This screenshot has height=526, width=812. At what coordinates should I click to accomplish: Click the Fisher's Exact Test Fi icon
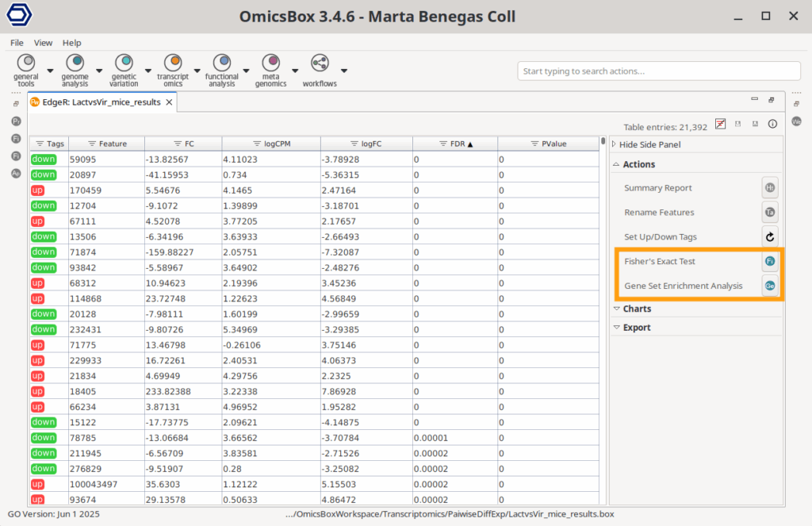click(x=770, y=261)
